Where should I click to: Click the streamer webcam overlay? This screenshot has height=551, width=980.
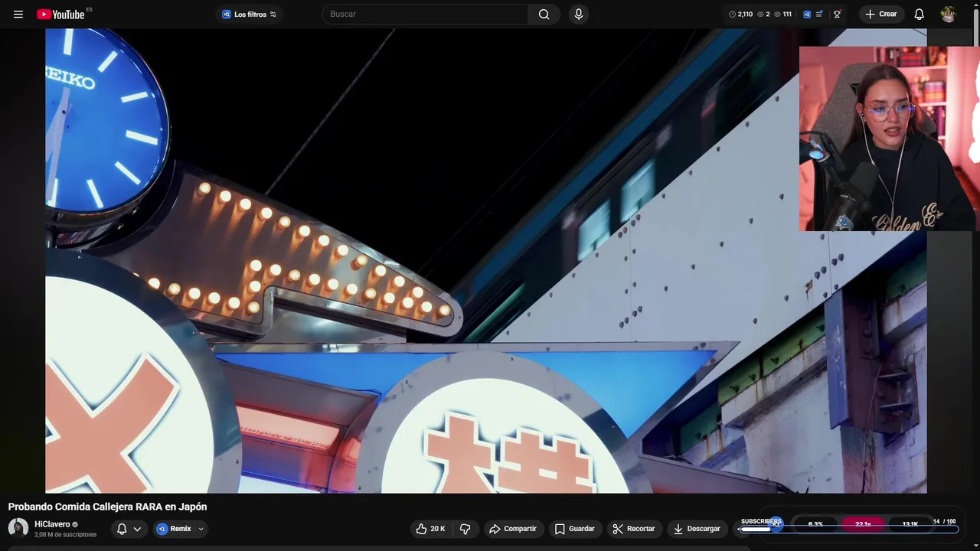tap(890, 139)
